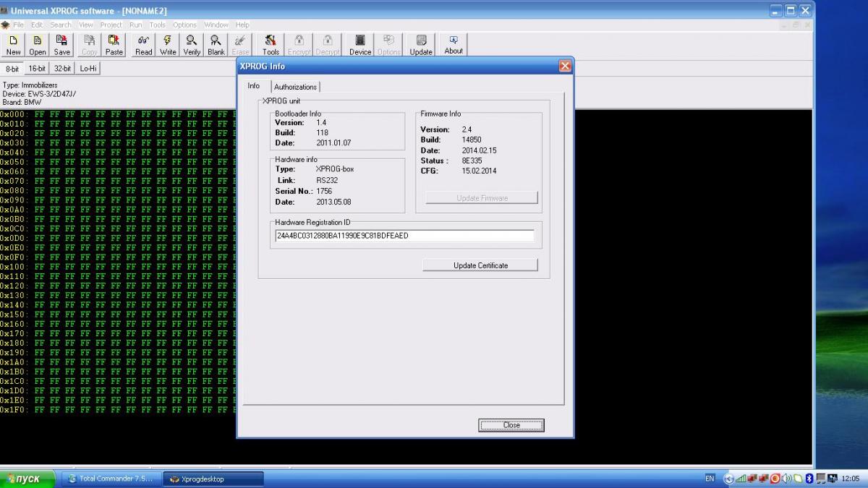Switch view to 16-bit mode

37,69
